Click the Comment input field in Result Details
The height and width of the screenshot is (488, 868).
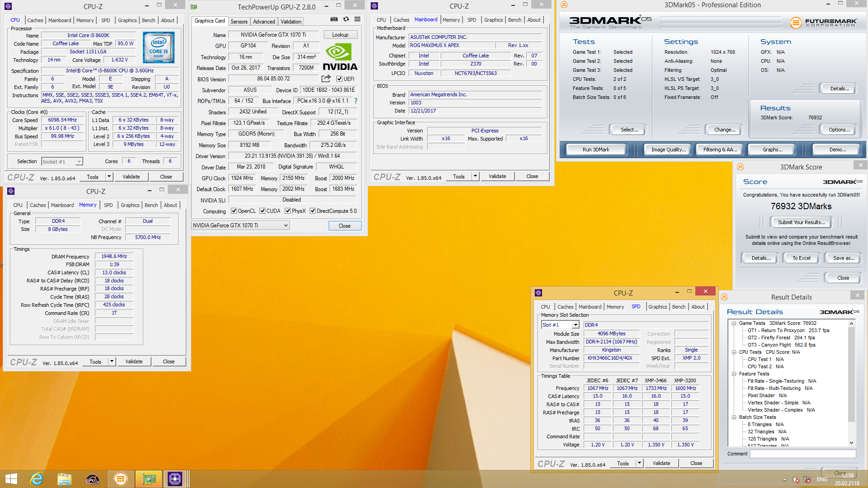[803, 454]
